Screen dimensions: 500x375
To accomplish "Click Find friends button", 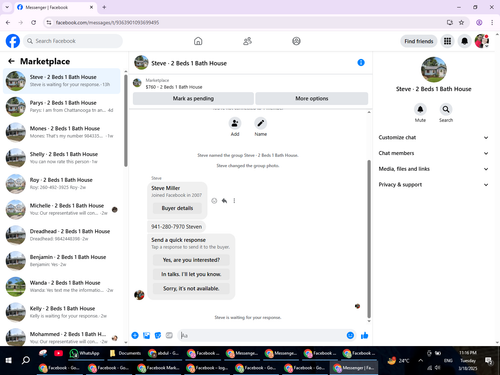I will 419,41.
